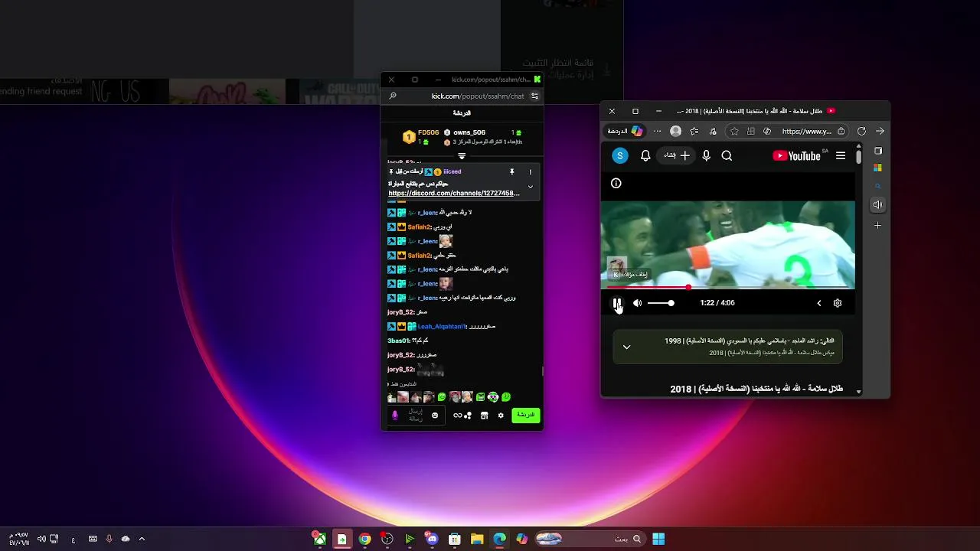980x551 pixels.
Task: Start YouTube voice search microphone
Action: click(706, 156)
